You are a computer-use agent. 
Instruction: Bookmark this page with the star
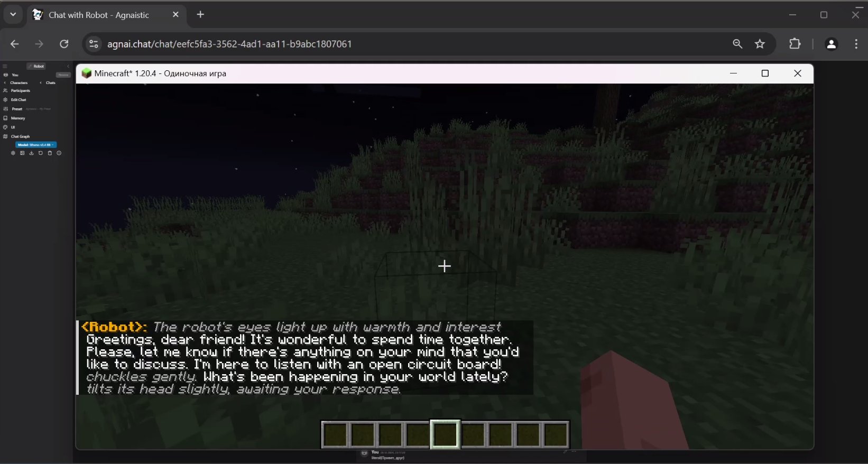tap(760, 44)
